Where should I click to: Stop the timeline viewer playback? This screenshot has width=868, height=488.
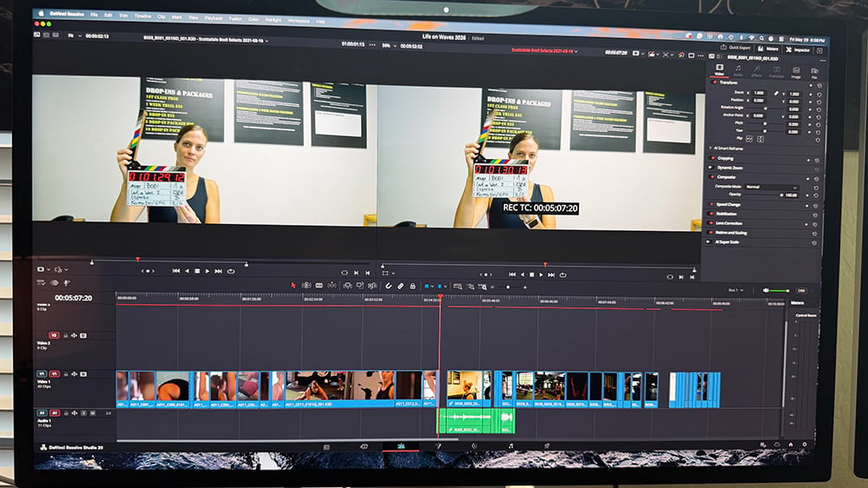pos(531,274)
